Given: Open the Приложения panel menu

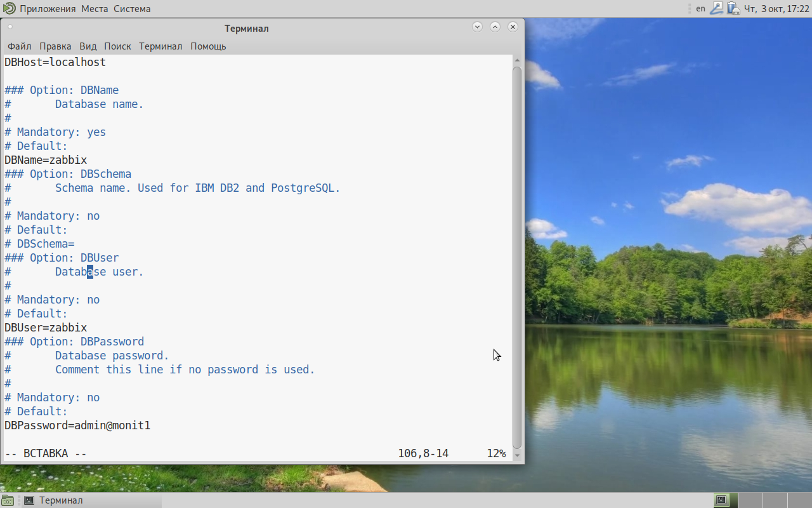Looking at the screenshot, I should [x=49, y=9].
